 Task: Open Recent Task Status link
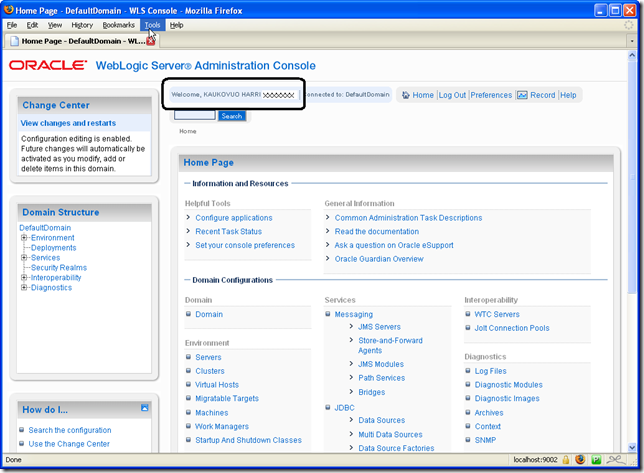(228, 231)
